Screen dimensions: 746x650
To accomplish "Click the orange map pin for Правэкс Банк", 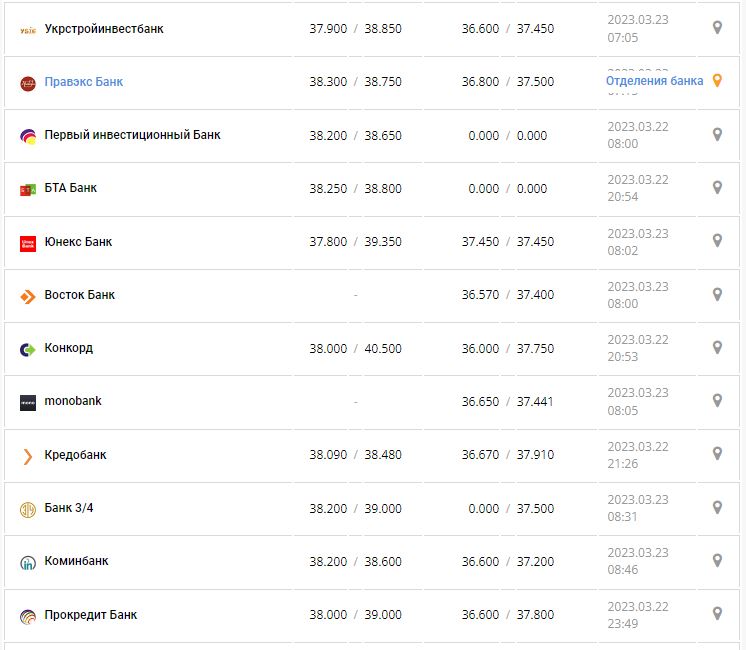I will (x=717, y=81).
